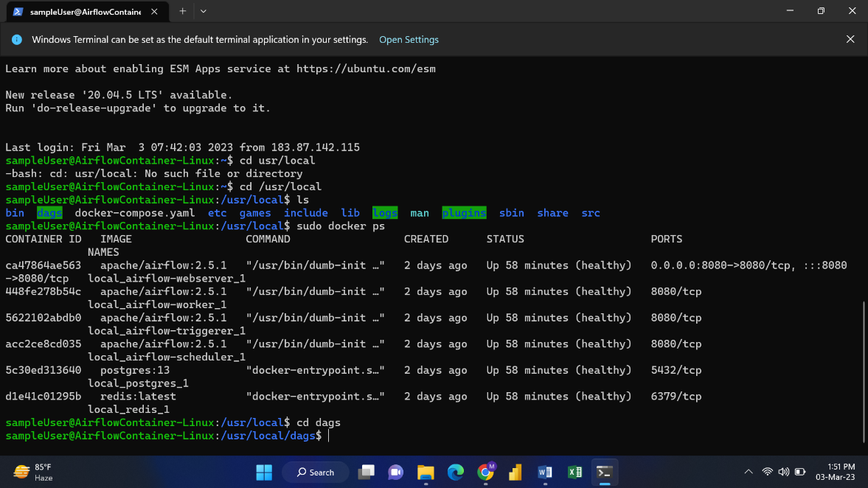This screenshot has width=868, height=488.
Task: Click the name 'local_airflow-triggerer_1'
Action: (x=167, y=331)
